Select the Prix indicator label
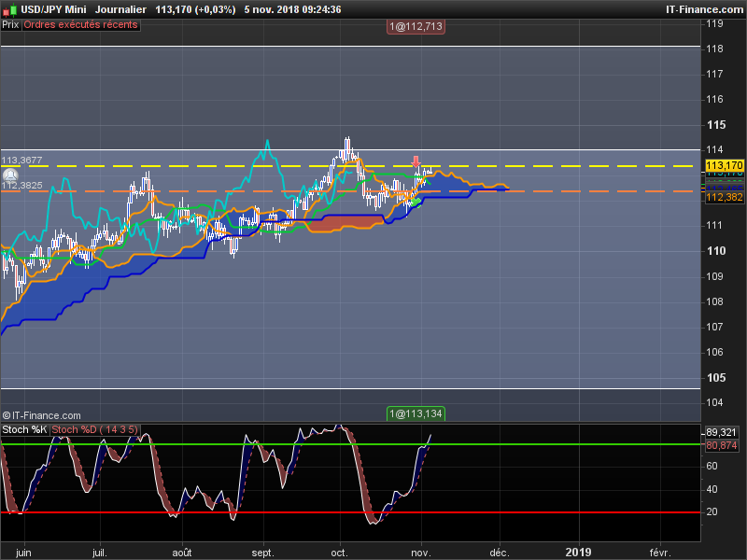 tap(10, 25)
